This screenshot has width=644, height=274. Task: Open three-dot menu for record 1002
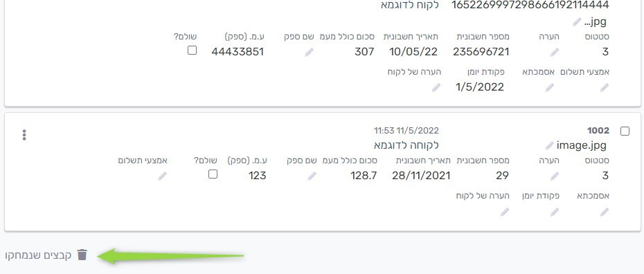pos(24,135)
